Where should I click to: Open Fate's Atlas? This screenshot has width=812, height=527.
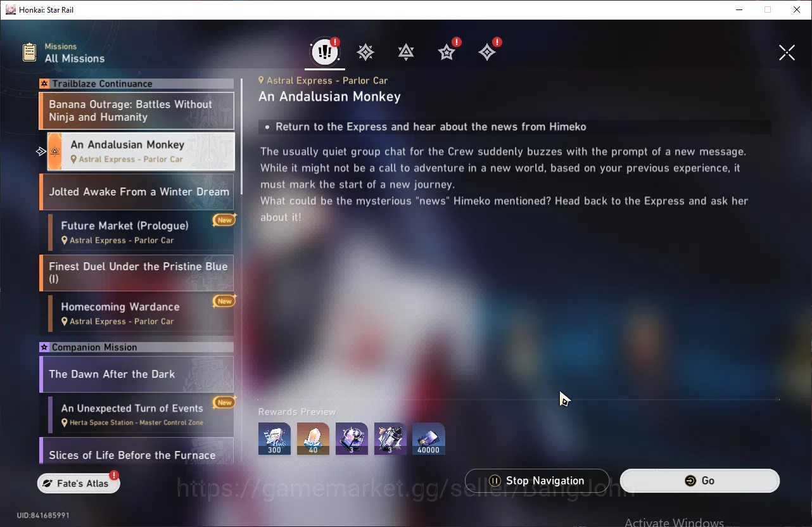click(79, 483)
